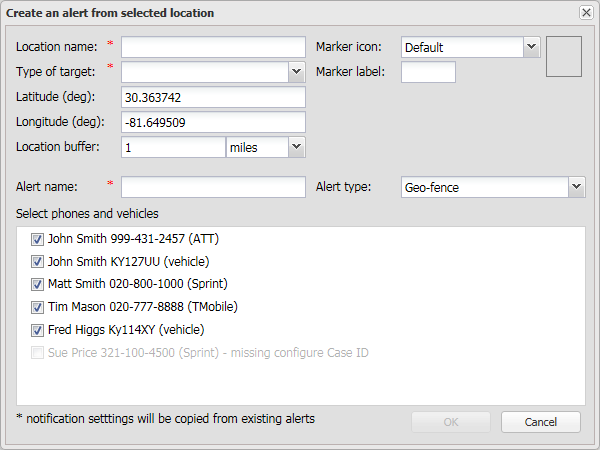Screen dimensions: 600x450
Task: Click the Marker label field
Action: pos(428,72)
